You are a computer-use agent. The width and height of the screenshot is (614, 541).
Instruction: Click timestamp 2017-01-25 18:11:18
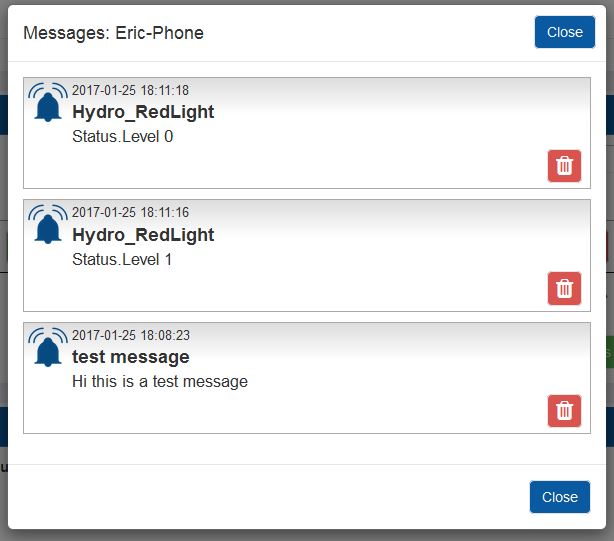click(130, 90)
